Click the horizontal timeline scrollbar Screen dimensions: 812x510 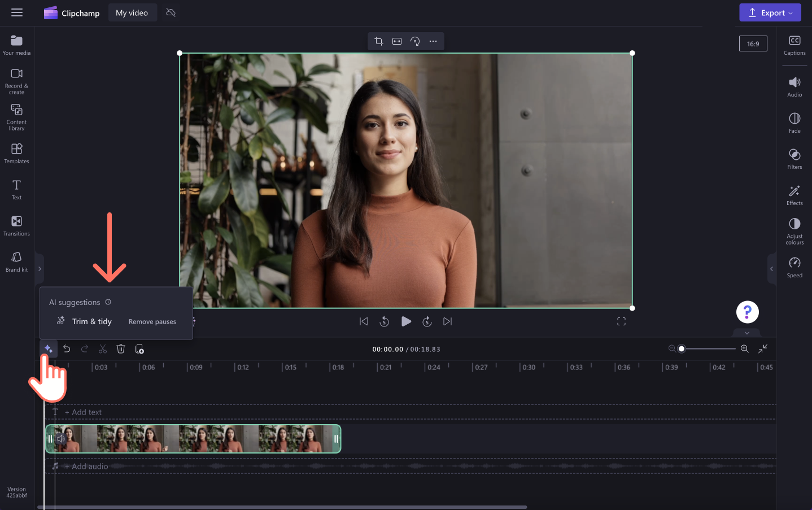pos(282,507)
